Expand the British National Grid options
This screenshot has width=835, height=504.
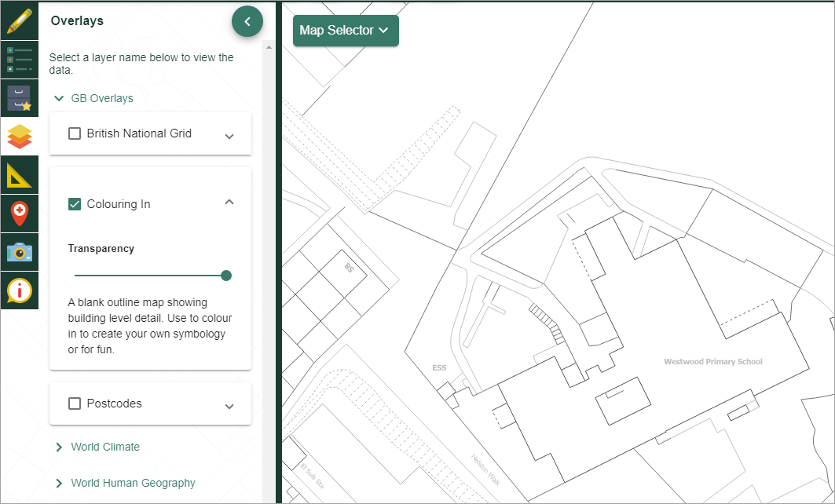(x=229, y=135)
